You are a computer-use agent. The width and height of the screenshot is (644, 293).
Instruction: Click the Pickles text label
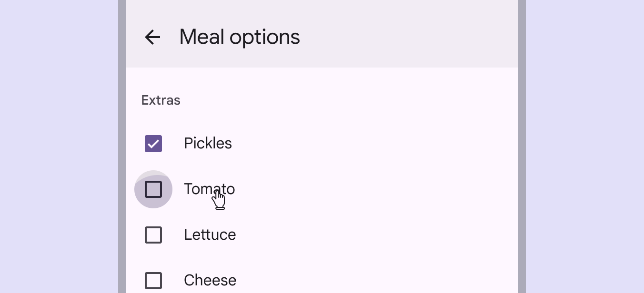[x=208, y=144]
